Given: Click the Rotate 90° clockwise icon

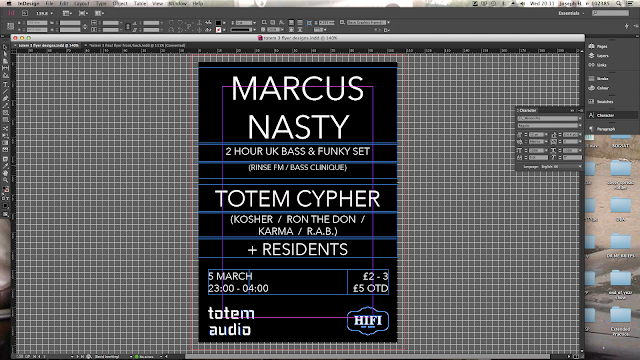Looking at the screenshot, I should pyautogui.click(x=171, y=22).
